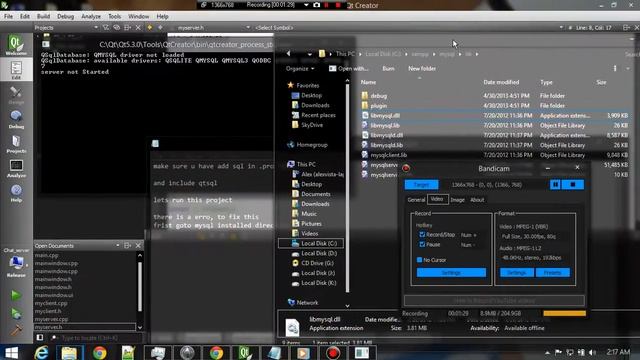Switch to Image tab in Bandicam
Screen dimensions: 640x360
(457, 200)
